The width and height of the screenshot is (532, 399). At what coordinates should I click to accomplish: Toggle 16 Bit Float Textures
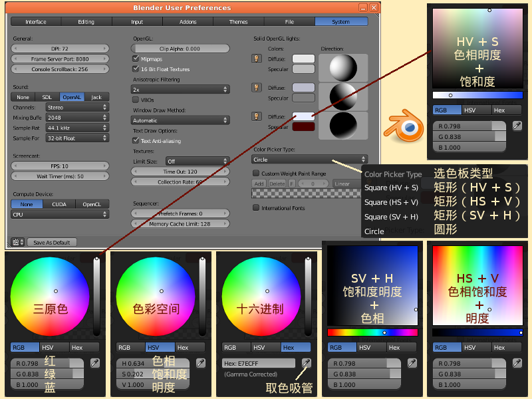[x=136, y=69]
